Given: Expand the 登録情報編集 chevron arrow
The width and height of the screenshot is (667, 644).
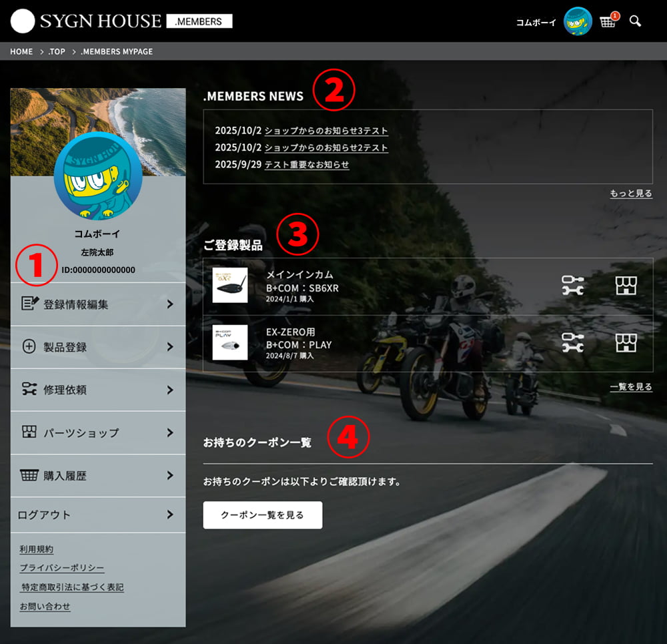Looking at the screenshot, I should coord(170,304).
